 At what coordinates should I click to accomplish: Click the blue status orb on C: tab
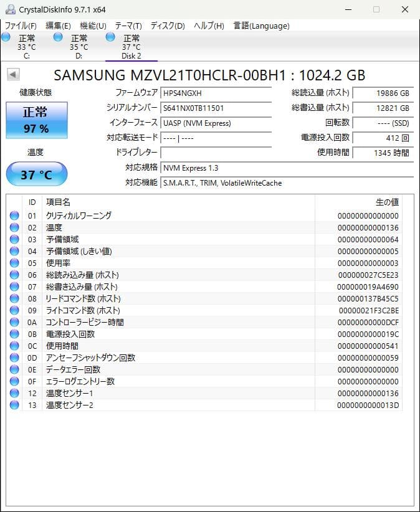click(6, 37)
